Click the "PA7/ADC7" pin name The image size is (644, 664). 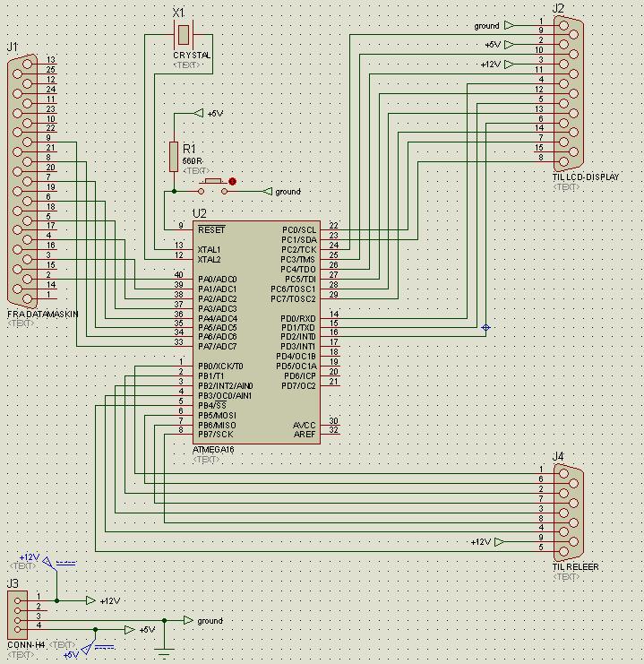218,347
